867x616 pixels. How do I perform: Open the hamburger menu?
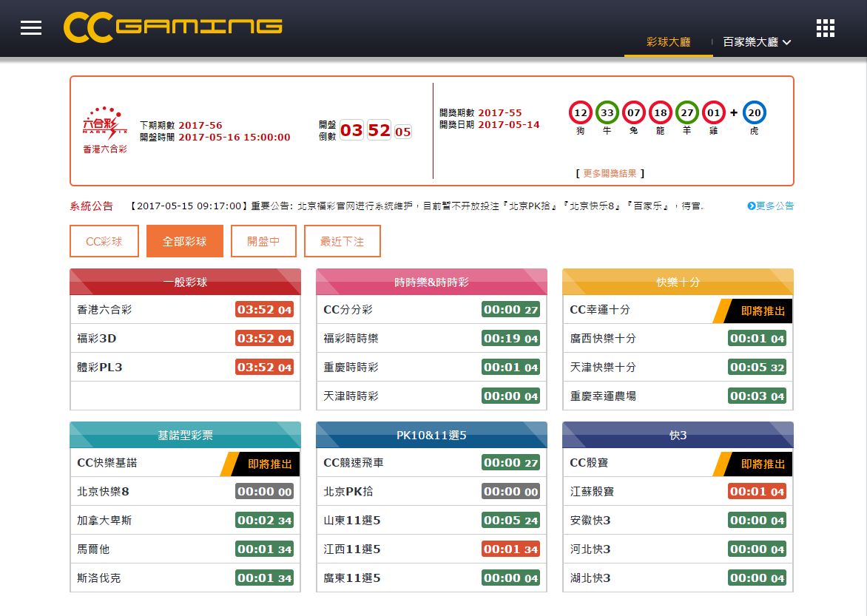coord(31,27)
